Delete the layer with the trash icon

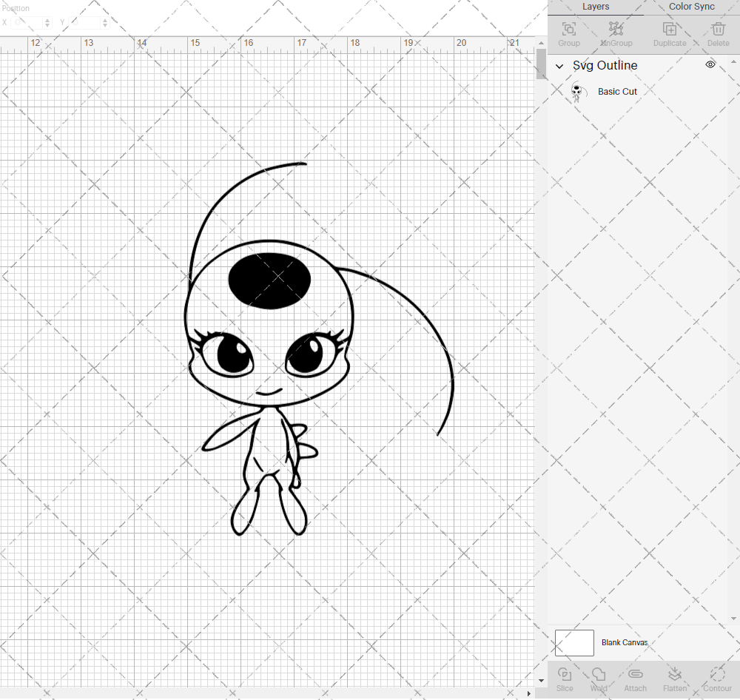(717, 33)
